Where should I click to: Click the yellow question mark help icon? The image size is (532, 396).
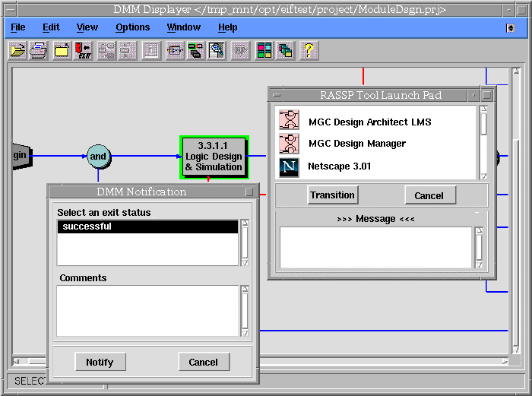[308, 51]
